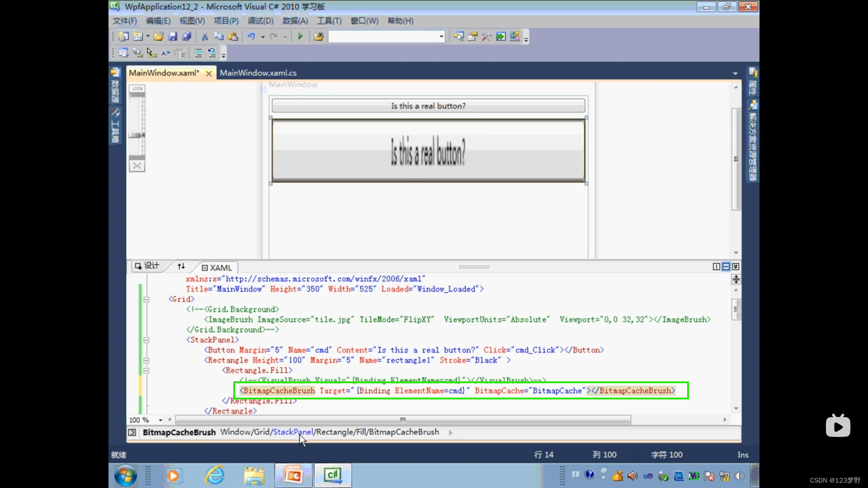Select horizontal split view layout

pos(726,267)
